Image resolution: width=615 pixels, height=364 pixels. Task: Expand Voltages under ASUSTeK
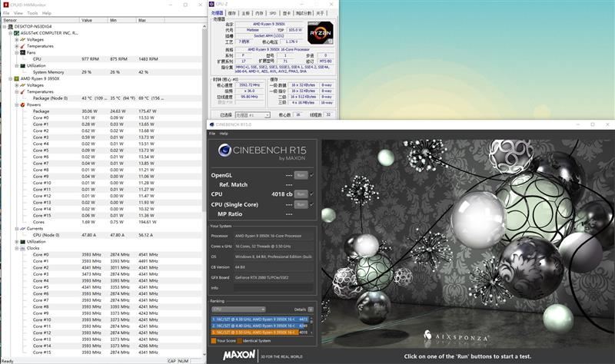click(x=17, y=40)
